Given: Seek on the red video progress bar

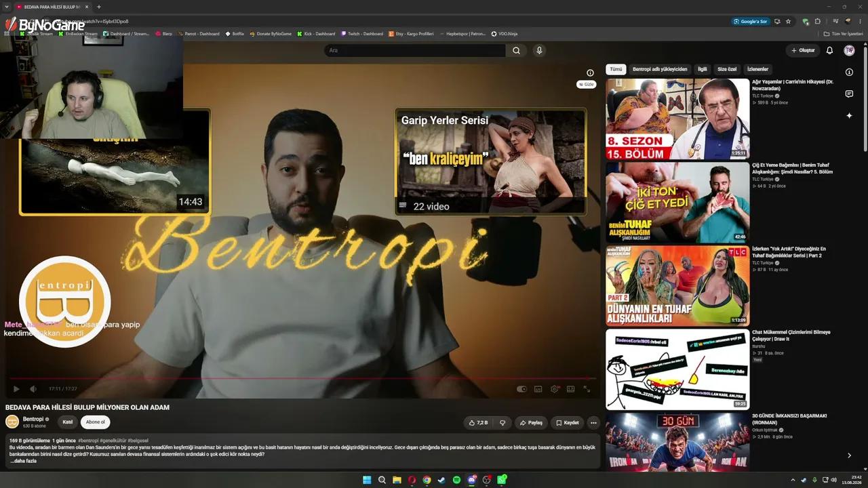Looking at the screenshot, I should pos(302,378).
